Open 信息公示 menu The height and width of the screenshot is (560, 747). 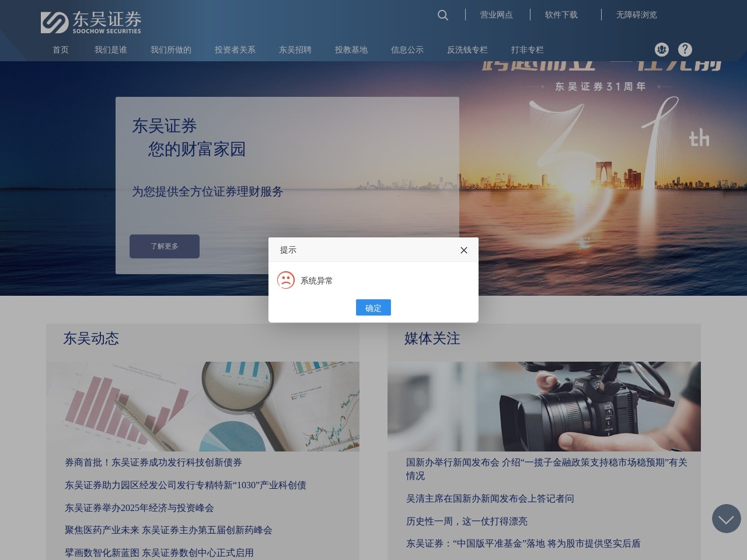[407, 50]
